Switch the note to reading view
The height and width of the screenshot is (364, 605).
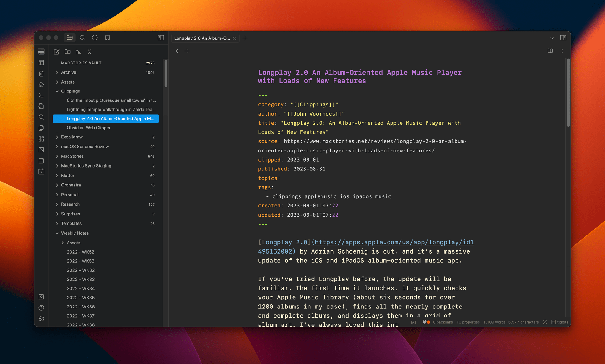click(550, 51)
